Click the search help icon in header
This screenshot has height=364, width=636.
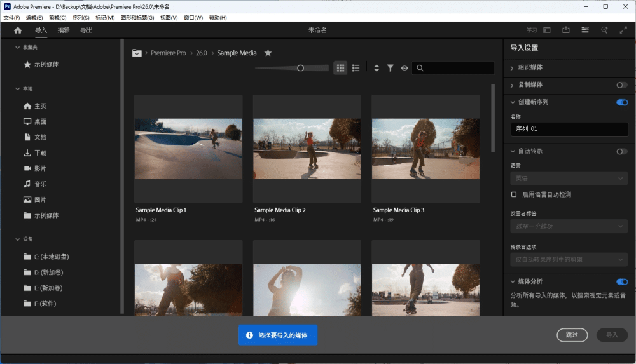[x=604, y=30]
